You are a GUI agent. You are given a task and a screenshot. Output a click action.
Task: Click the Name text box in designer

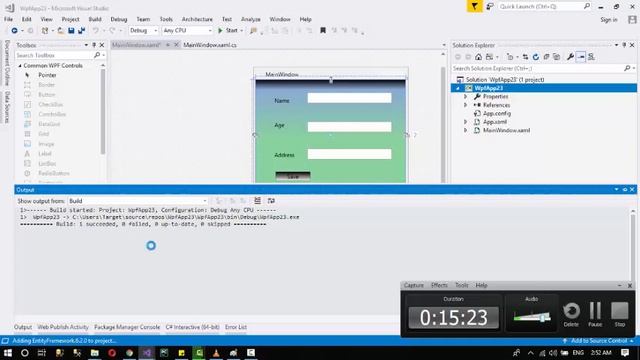tap(349, 98)
